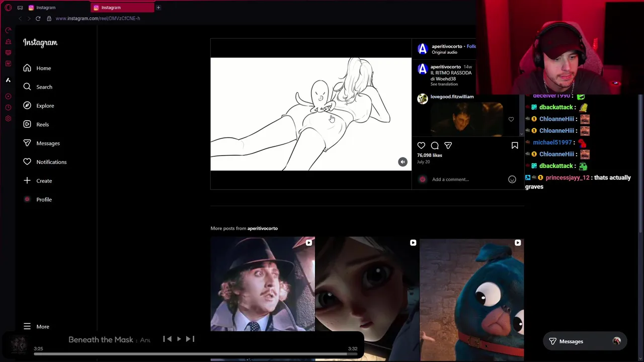Open the Opera menu logo
Viewport: 644px width, 362px height.
[8, 8]
